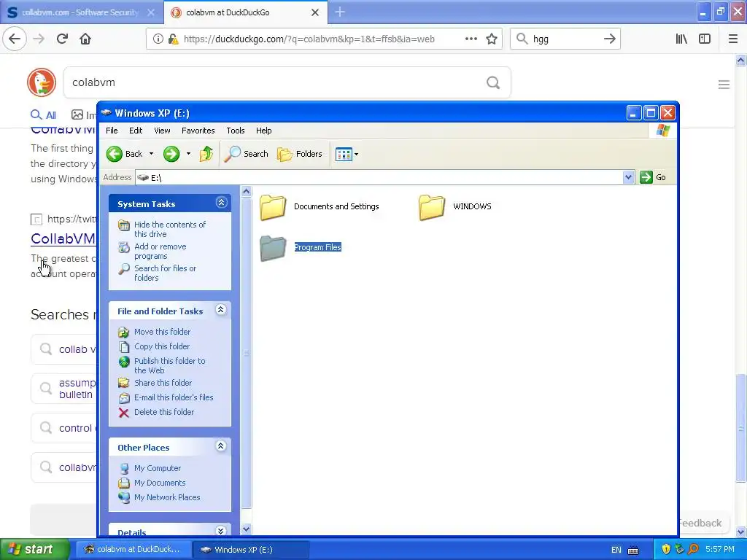Click Windows security shield tray icon

coord(665,549)
